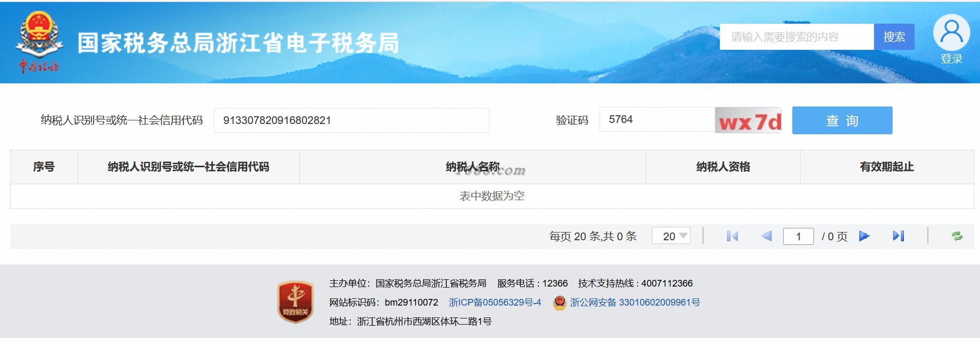Screen dimensions: 980x338
Task: Click the login user avatar icon
Action: (951, 32)
